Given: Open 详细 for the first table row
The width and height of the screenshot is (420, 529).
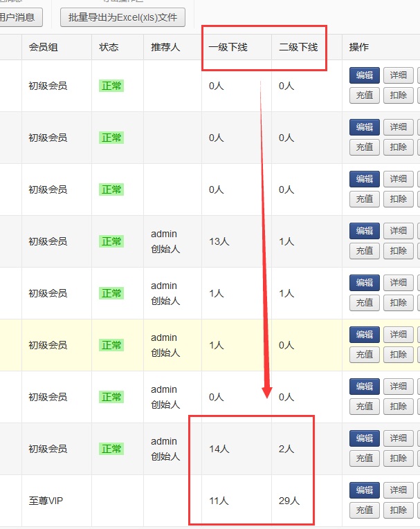Looking at the screenshot, I should (x=398, y=75).
